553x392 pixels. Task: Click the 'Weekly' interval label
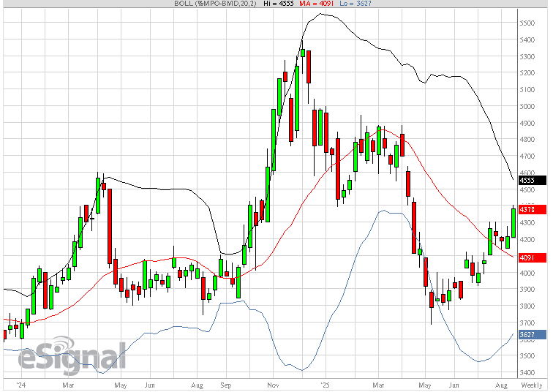click(532, 385)
